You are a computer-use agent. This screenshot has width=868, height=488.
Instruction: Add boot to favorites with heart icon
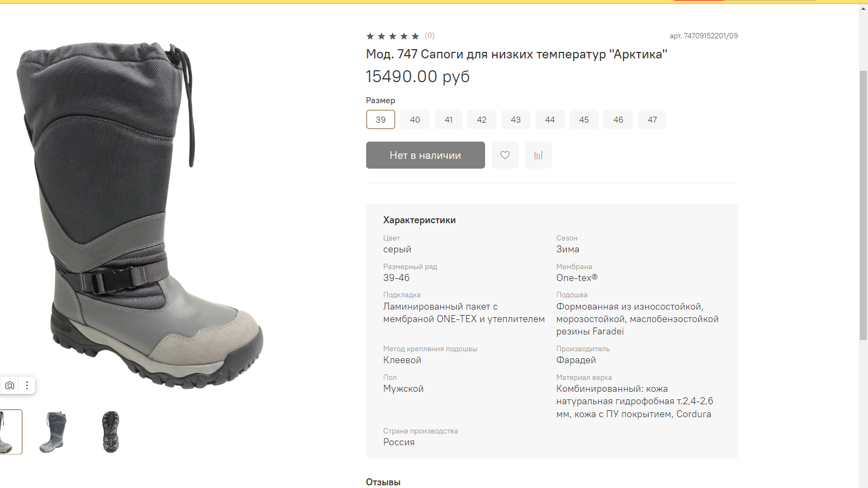click(x=505, y=155)
